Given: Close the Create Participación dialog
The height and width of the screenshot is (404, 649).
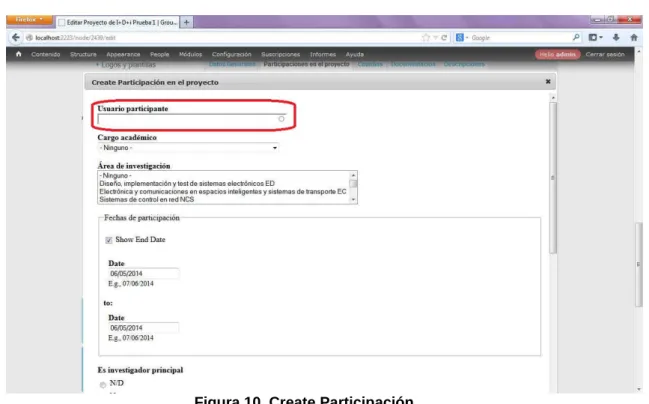Looking at the screenshot, I should pos(548,82).
